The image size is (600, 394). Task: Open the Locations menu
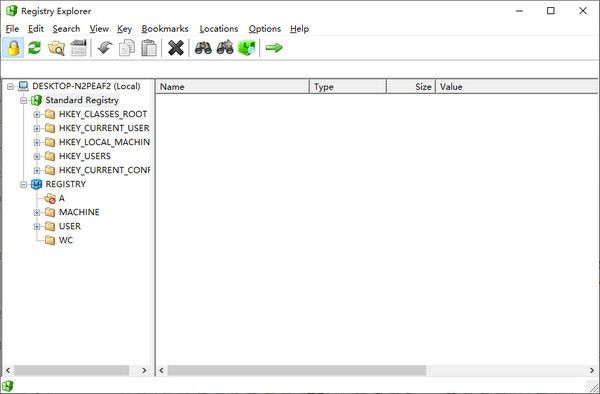(219, 29)
